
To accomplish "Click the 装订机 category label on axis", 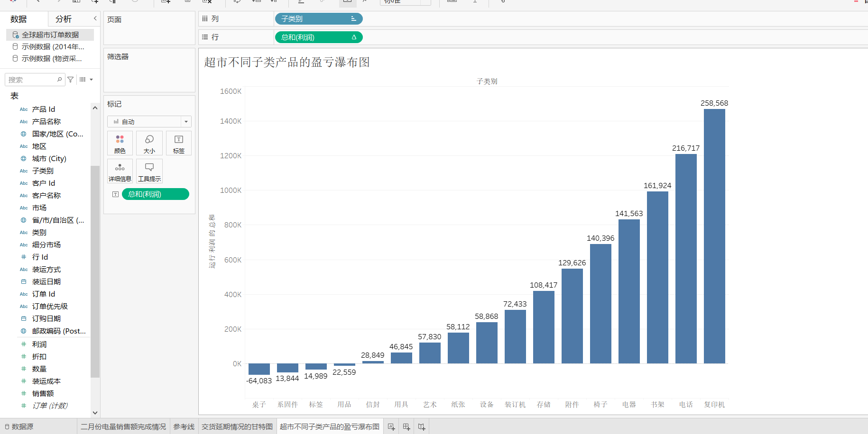I will click(515, 405).
